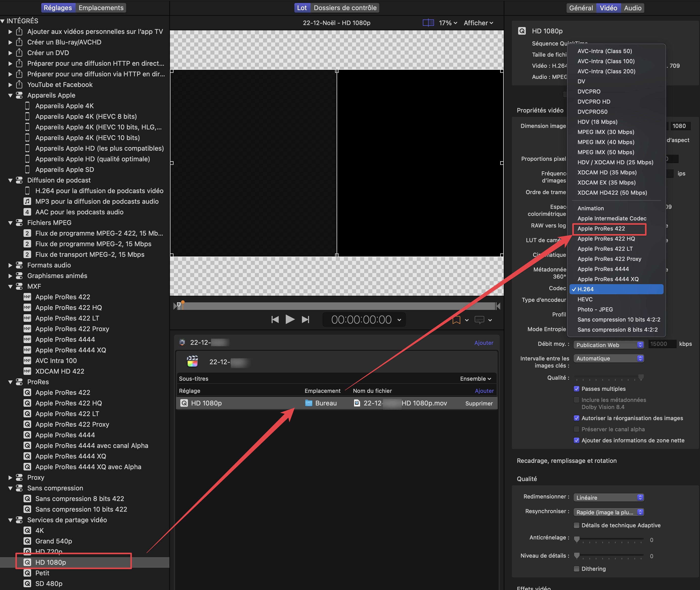Click the comparison split-view icon
The height and width of the screenshot is (590, 700).
[x=428, y=23]
